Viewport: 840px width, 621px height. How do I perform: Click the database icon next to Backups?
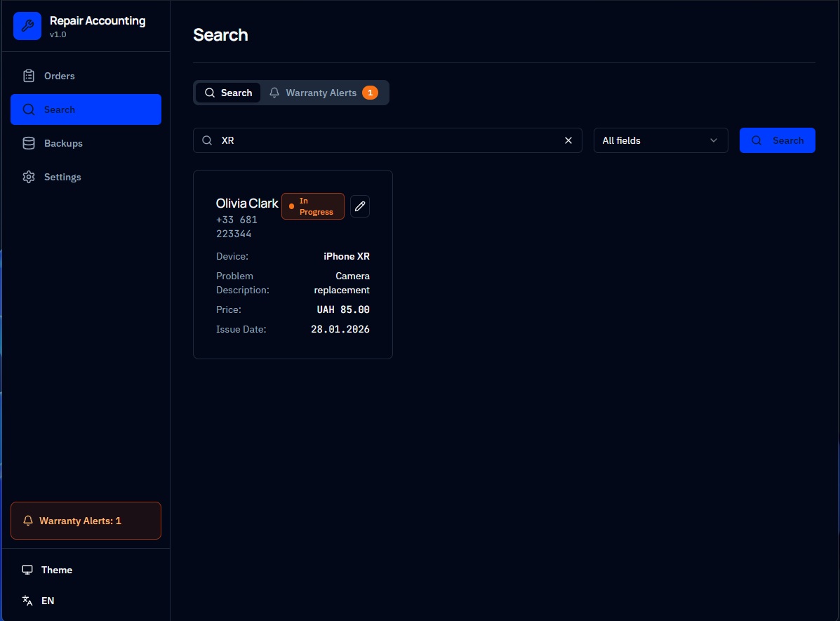pos(29,143)
